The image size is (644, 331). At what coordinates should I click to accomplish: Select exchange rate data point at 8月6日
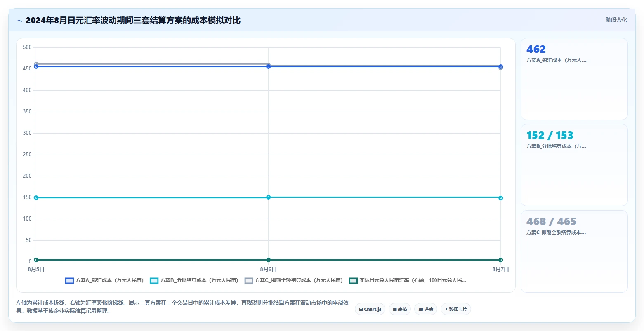pos(269,260)
